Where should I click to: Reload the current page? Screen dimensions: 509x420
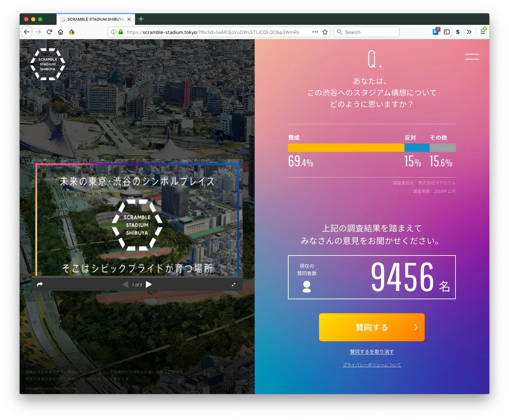coord(49,32)
